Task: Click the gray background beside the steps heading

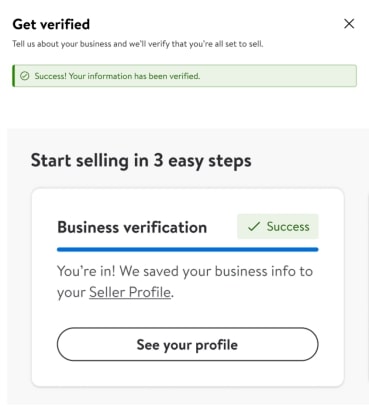Action: [307, 161]
